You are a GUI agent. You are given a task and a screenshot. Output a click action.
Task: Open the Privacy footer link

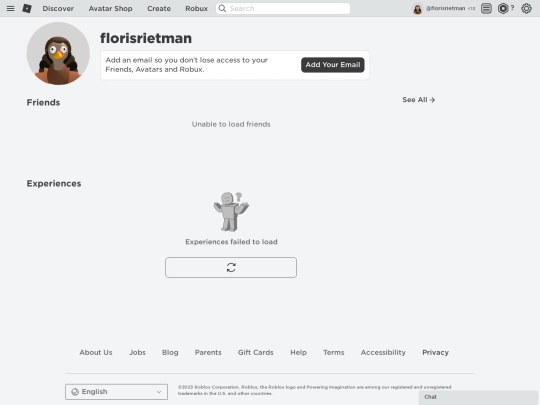(x=435, y=352)
